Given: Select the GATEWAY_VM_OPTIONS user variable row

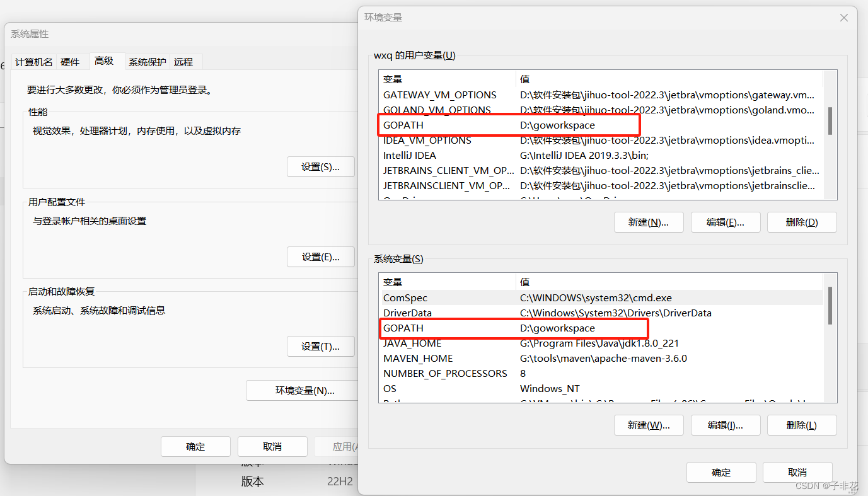Looking at the screenshot, I should (601, 95).
